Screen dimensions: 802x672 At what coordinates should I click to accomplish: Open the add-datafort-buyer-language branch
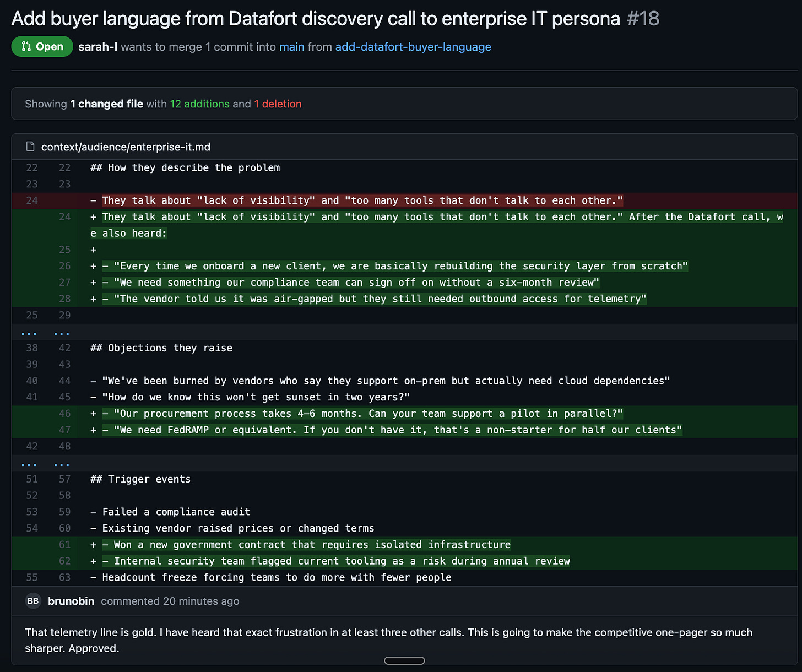pyautogui.click(x=413, y=47)
